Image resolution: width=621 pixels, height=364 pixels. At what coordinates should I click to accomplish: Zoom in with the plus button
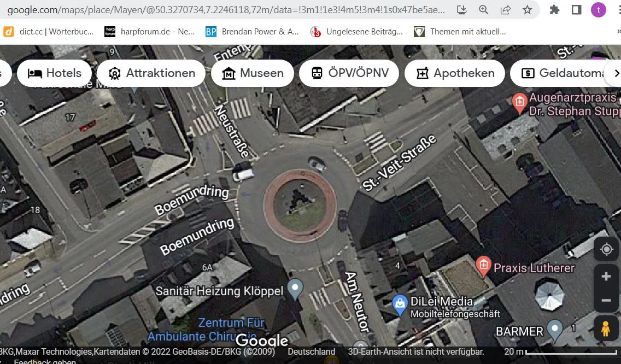click(606, 277)
